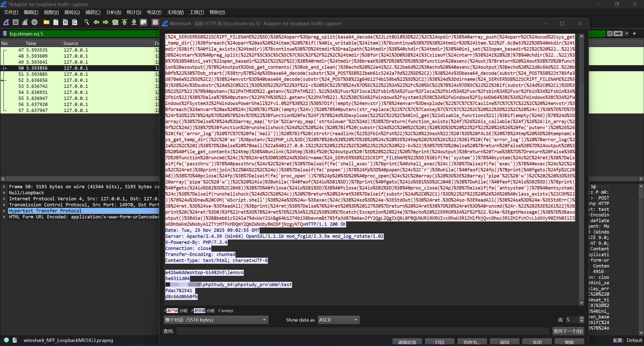The height and width of the screenshot is (346, 644).
Task: Click the display filter bookmark icon
Action: point(5,34)
